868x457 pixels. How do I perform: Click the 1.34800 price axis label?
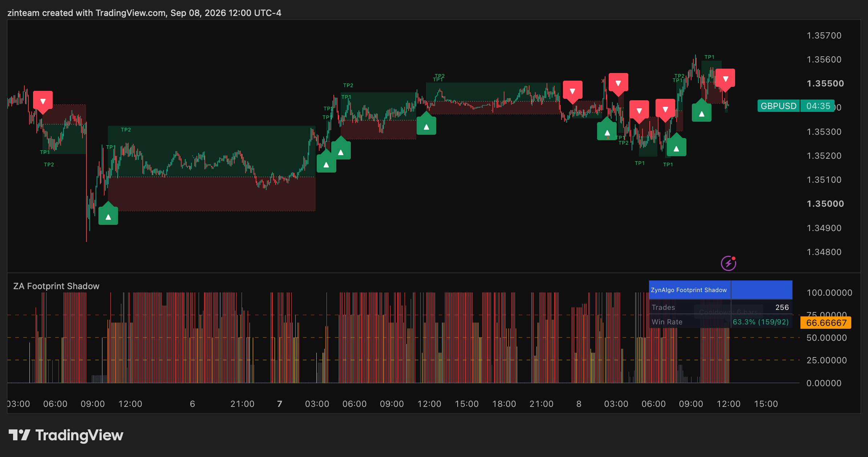tap(824, 252)
